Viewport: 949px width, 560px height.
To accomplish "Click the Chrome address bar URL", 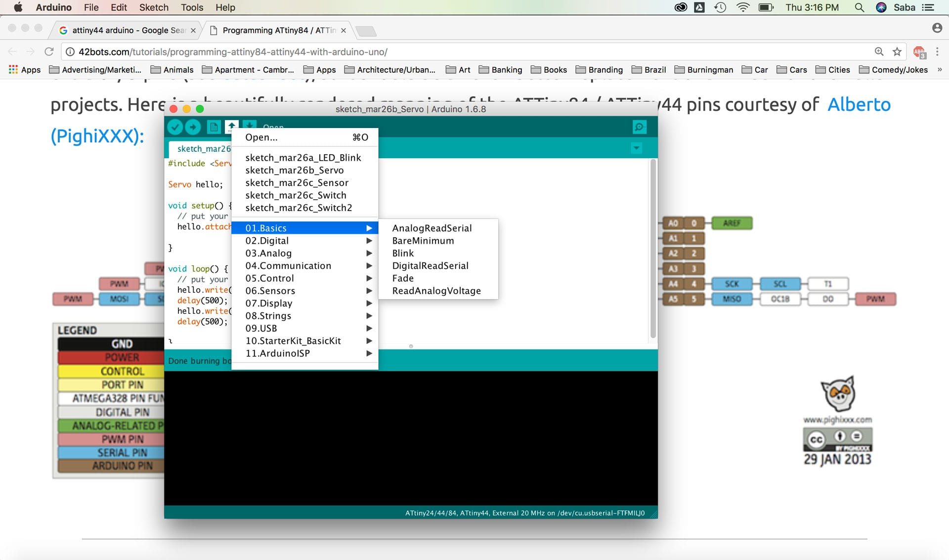I will pos(233,52).
